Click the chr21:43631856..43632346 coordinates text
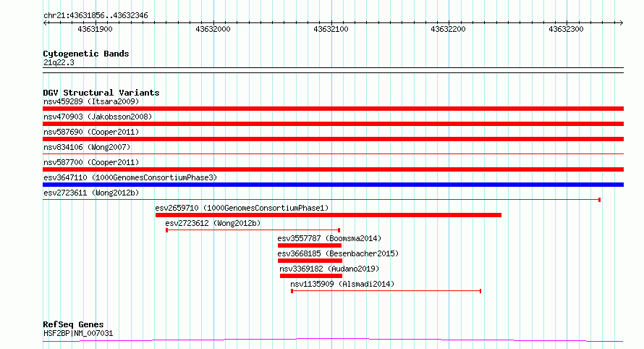This screenshot has width=644, height=349. (96, 16)
